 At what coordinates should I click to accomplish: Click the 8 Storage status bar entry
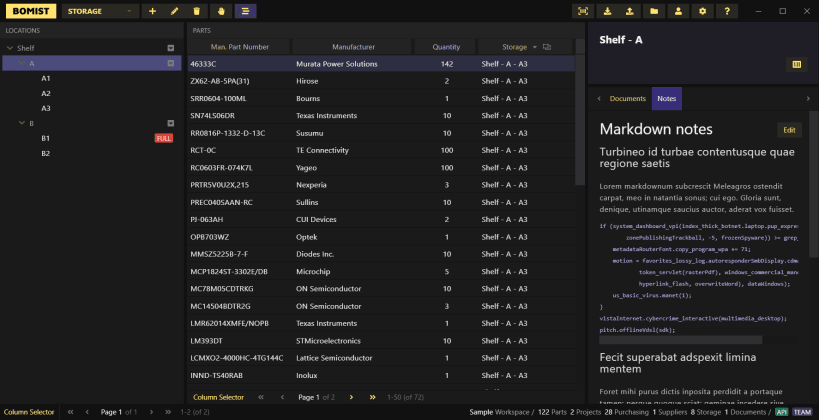point(706,412)
